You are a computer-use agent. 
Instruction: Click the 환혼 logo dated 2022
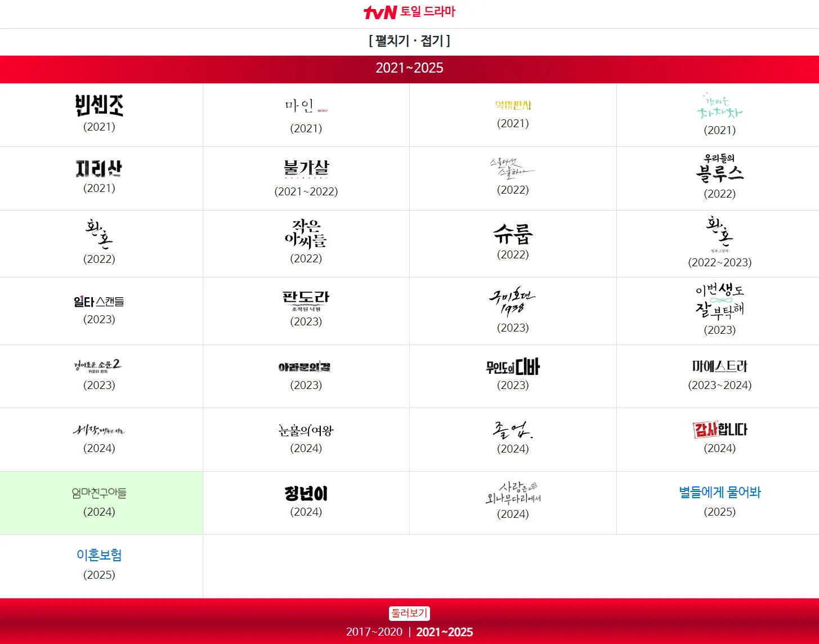click(x=99, y=234)
